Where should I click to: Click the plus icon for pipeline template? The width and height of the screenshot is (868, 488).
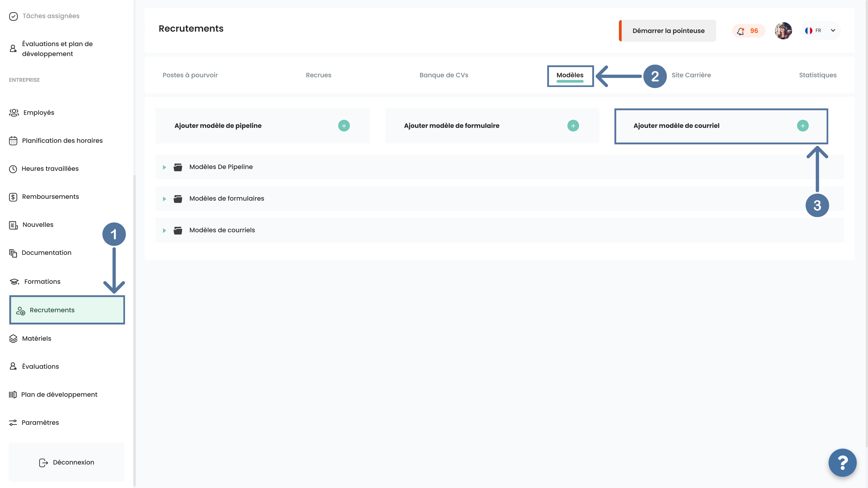point(344,126)
